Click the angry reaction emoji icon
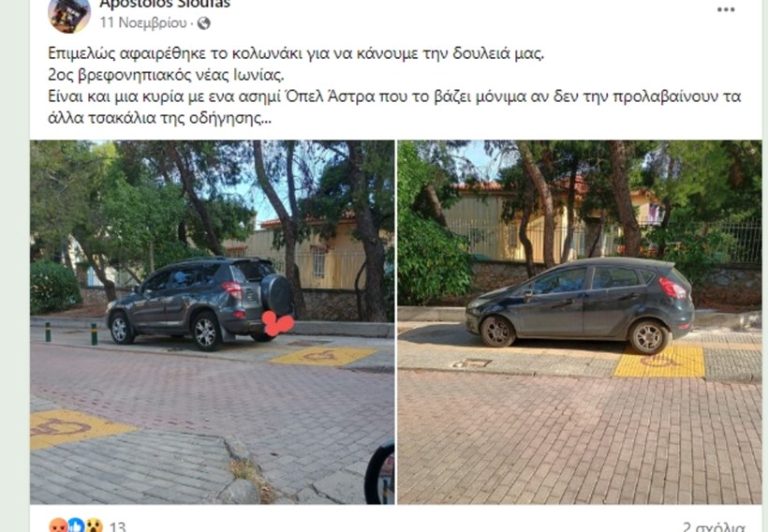The height and width of the screenshot is (532, 768). pos(58,525)
